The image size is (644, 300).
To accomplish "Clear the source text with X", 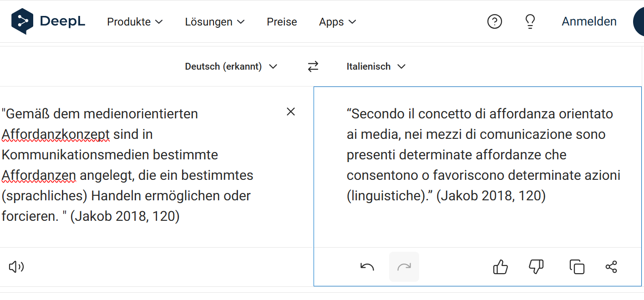I will (x=291, y=112).
